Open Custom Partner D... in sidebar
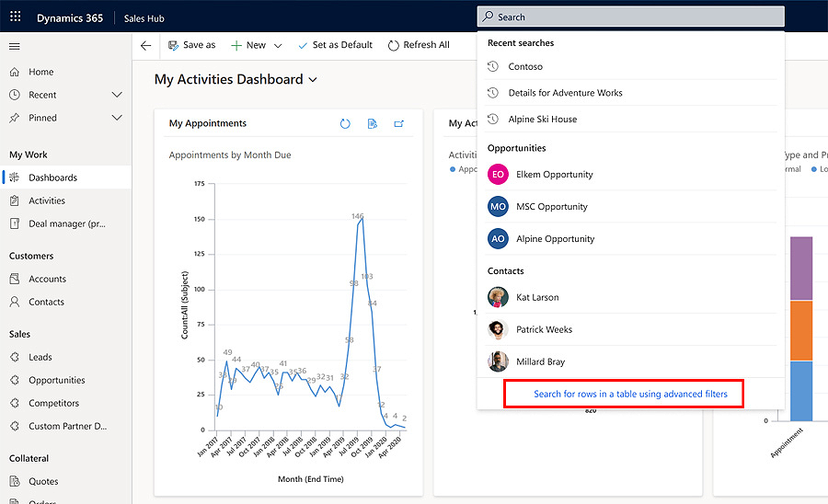This screenshot has width=828, height=504. [65, 426]
